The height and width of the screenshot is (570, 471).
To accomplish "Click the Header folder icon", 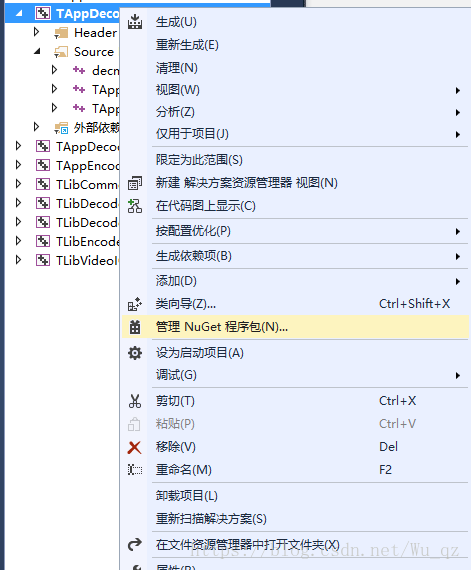I will click(x=61, y=33).
